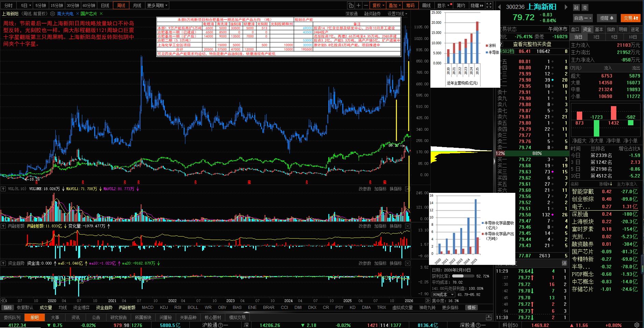Open the 叠加 overlay dropdown
644x328 pixels.
395,5
